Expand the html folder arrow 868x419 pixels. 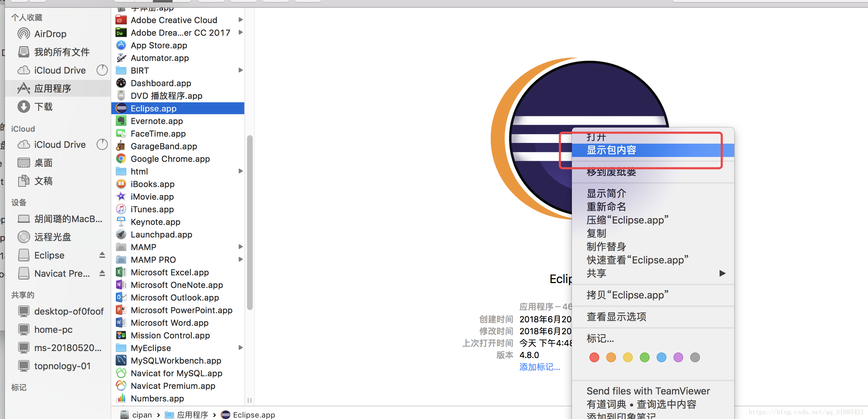point(240,171)
